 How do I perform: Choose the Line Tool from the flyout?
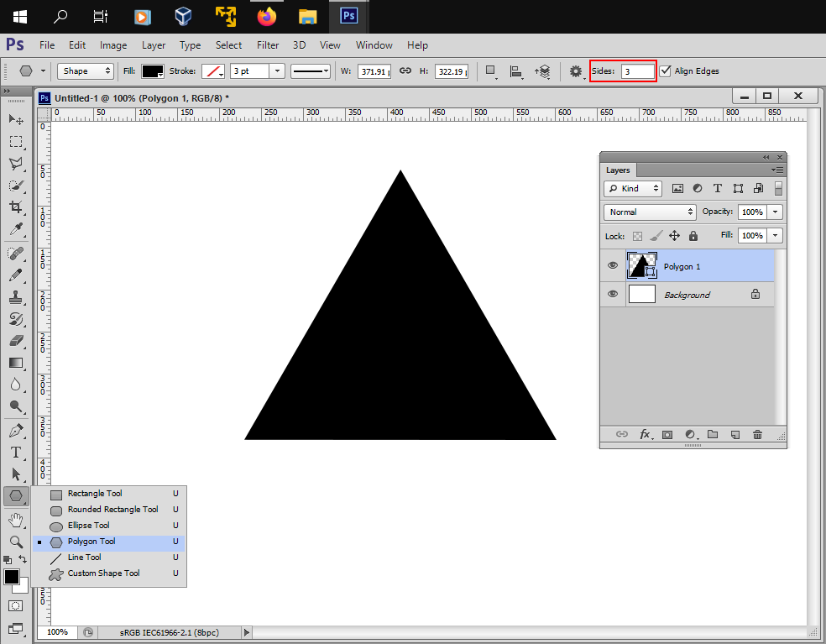[x=83, y=558]
